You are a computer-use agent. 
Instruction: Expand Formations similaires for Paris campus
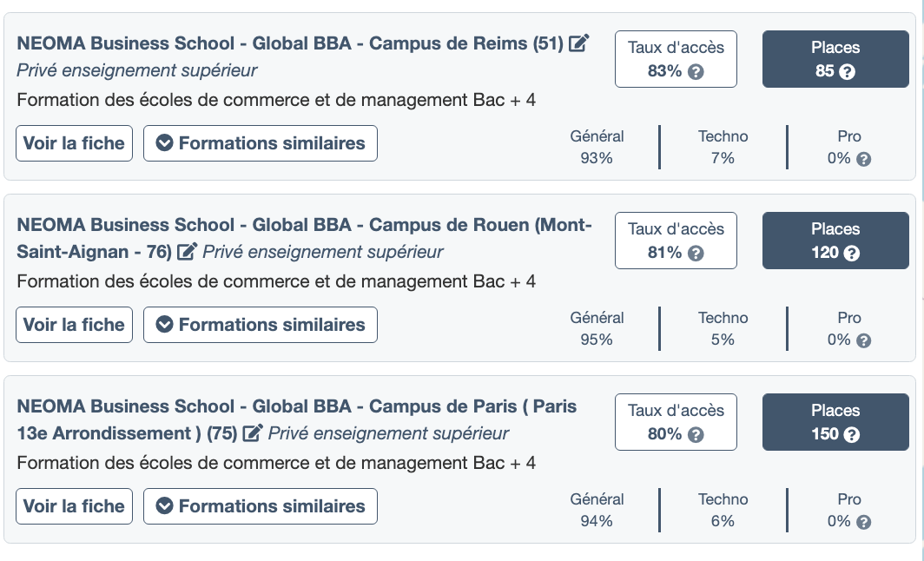click(x=261, y=506)
